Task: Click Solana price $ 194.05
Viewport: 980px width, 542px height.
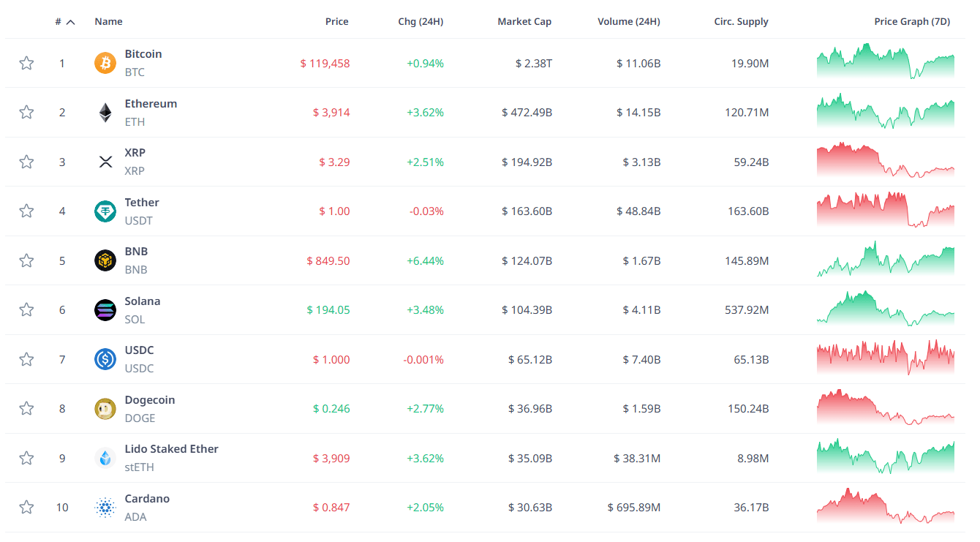Action: (x=328, y=310)
